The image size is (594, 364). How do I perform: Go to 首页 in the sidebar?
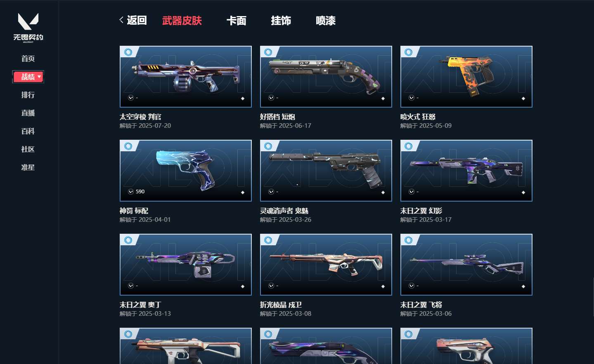click(28, 59)
